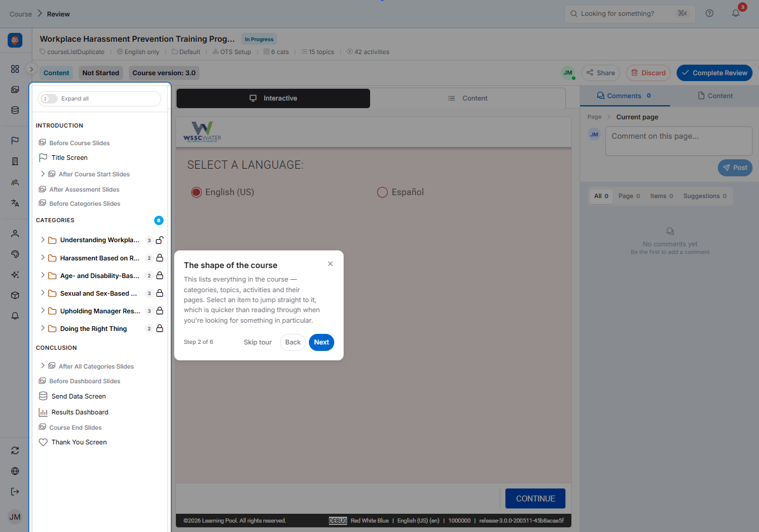Close the shape of the course tooltip
Screen dimensions: 759x532
[x=330, y=264]
